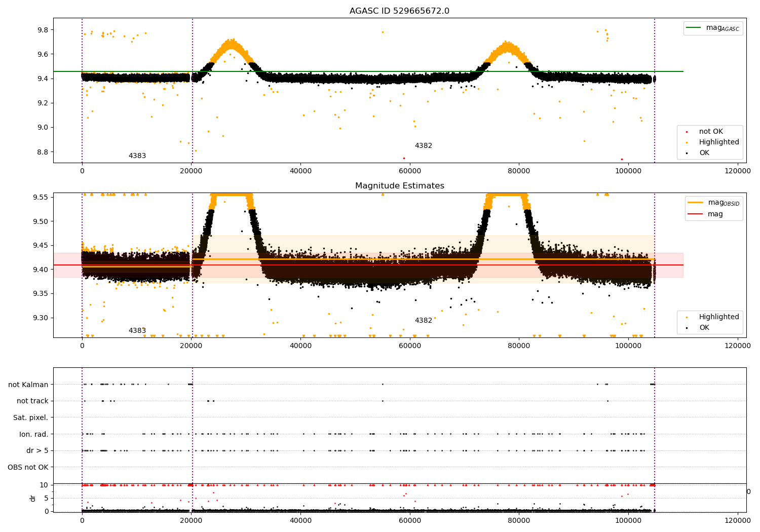Viewport: 760px width, 532px height.
Task: Click the 'Ion. rad.' row label
Action: point(34,434)
